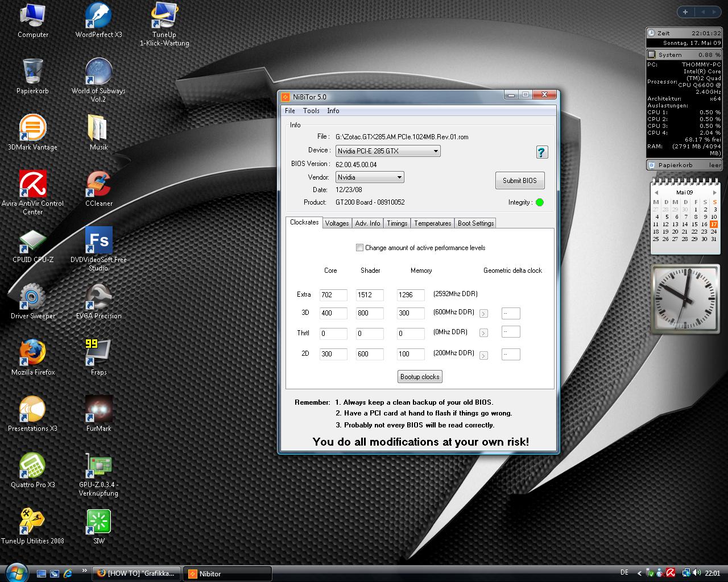Screen dimensions: 728x582
Task: Open the GPU-Z desktop shortcut
Action: (x=98, y=467)
